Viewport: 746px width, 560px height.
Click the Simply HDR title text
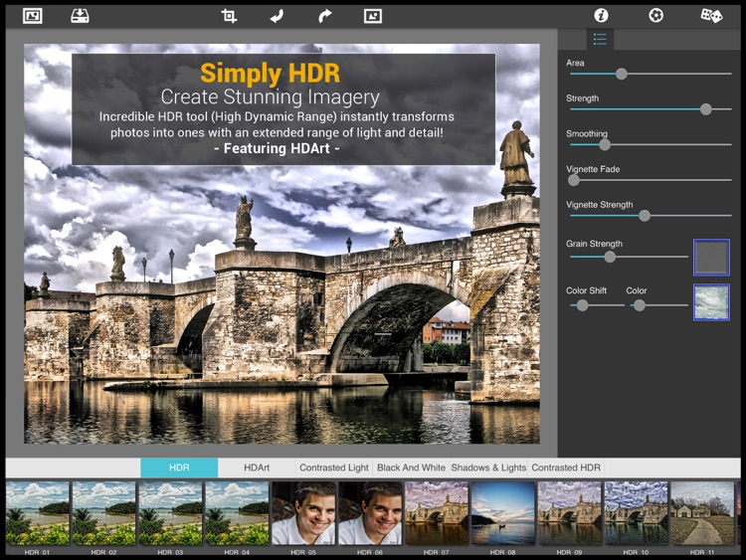click(x=270, y=73)
